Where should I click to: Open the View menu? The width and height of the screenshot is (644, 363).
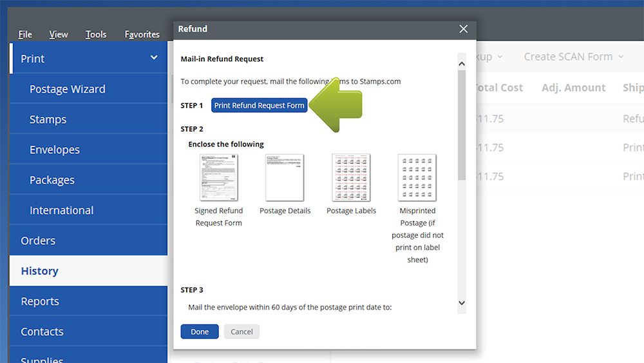point(59,34)
